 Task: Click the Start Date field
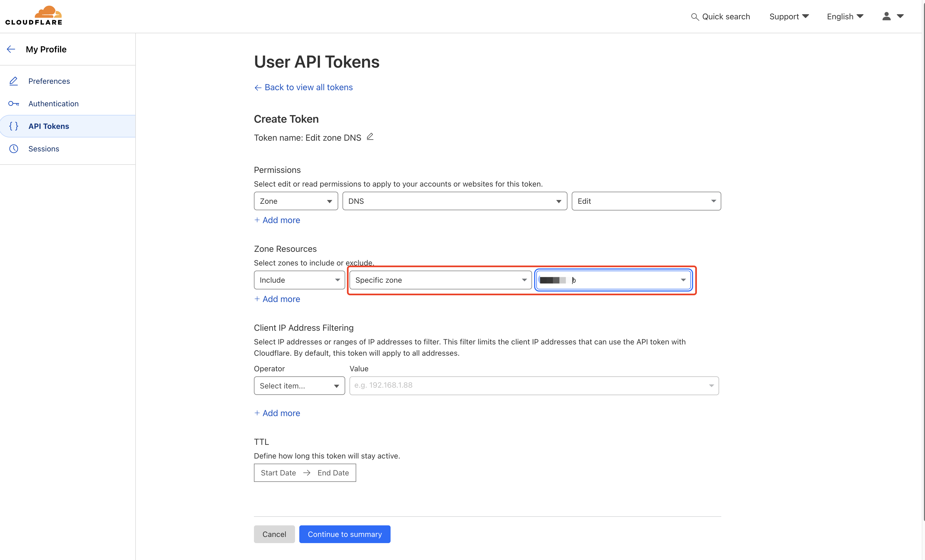pyautogui.click(x=278, y=473)
